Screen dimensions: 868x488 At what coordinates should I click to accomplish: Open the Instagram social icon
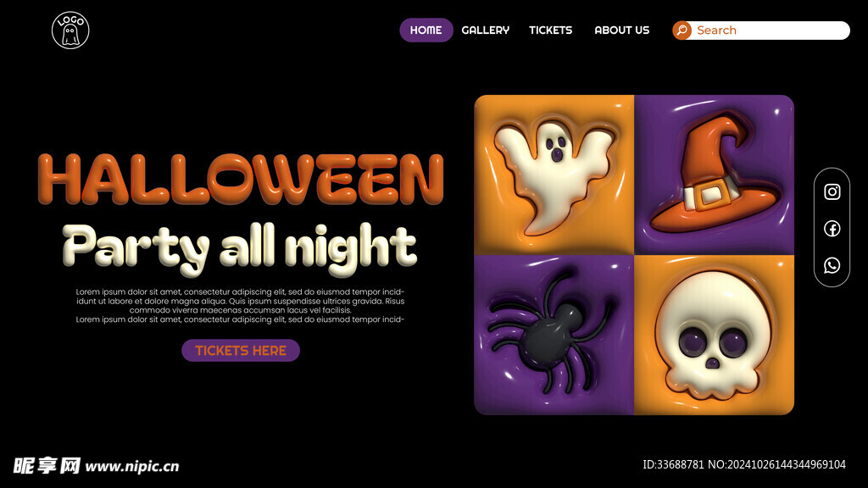point(832,191)
